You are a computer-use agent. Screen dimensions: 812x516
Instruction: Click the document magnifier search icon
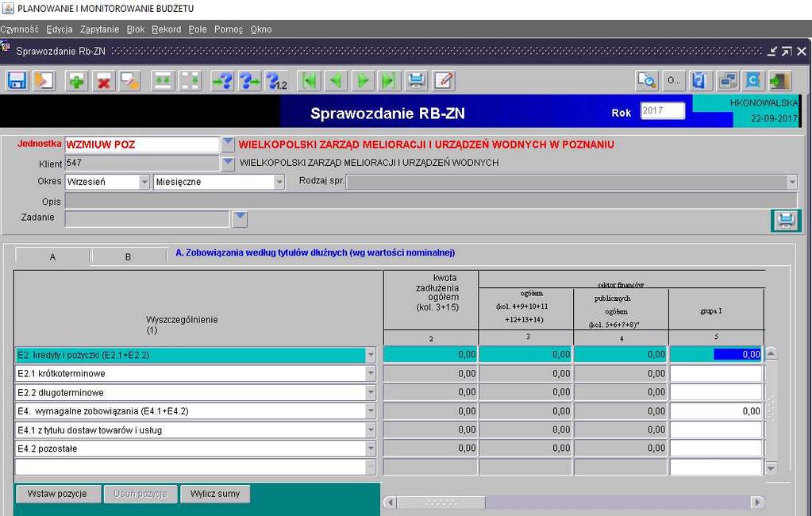click(x=647, y=81)
